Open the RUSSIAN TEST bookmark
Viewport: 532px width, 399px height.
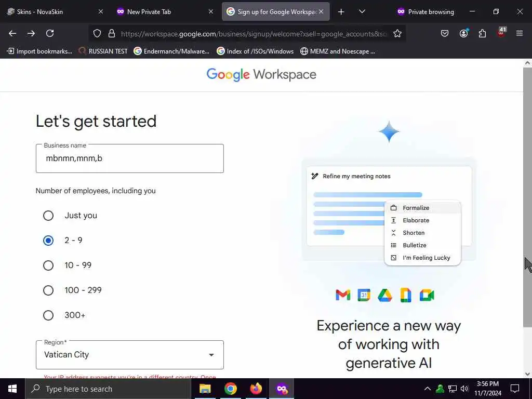(x=103, y=51)
